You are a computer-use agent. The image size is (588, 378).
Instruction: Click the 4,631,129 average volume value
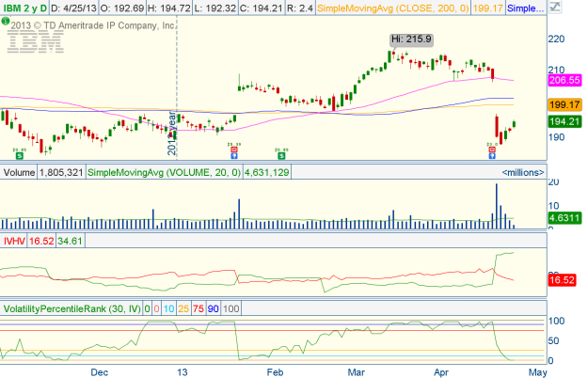[266, 172]
